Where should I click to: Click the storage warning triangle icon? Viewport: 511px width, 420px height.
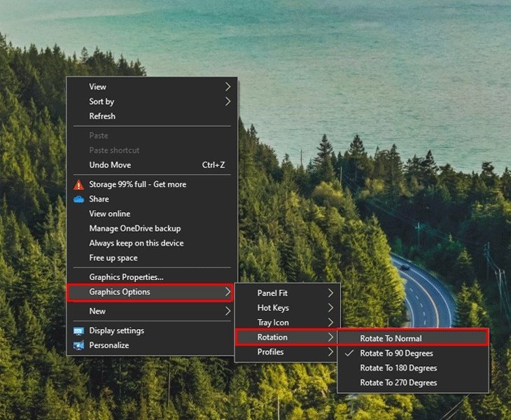point(78,185)
